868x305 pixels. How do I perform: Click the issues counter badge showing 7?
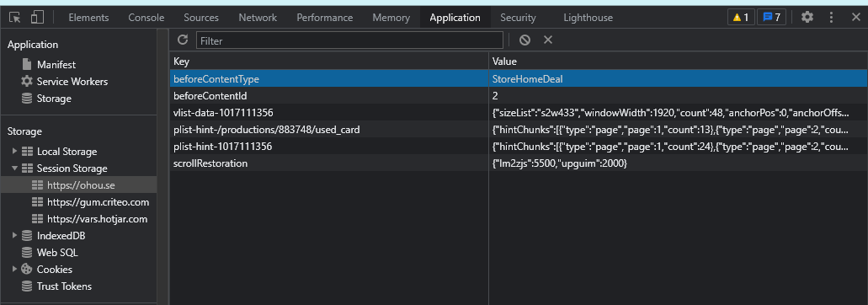click(771, 17)
